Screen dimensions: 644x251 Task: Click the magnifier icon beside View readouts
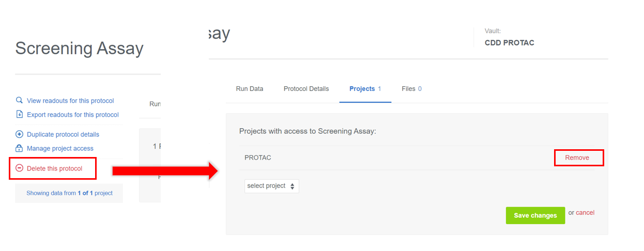19,101
